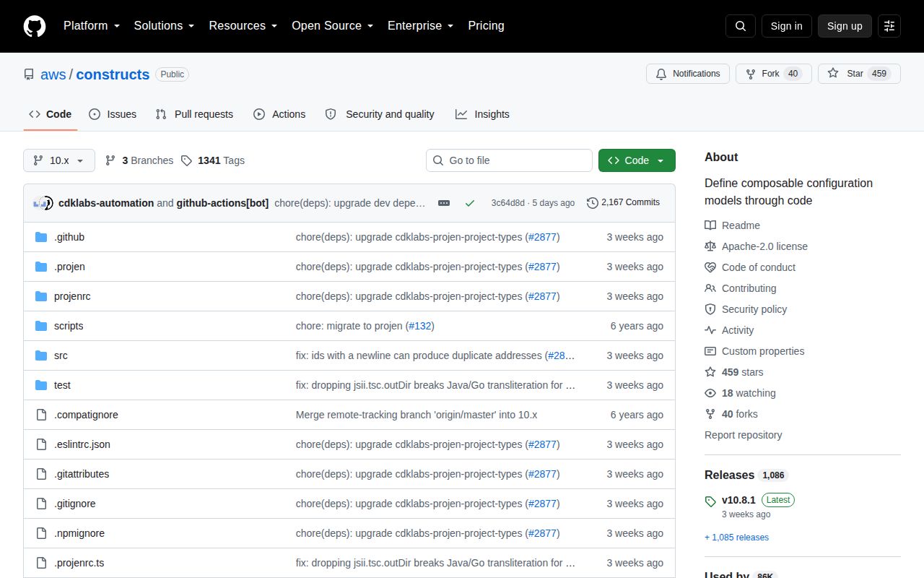Click the Apache-2.0 license scale icon
The width and height of the screenshot is (924, 578).
[710, 246]
